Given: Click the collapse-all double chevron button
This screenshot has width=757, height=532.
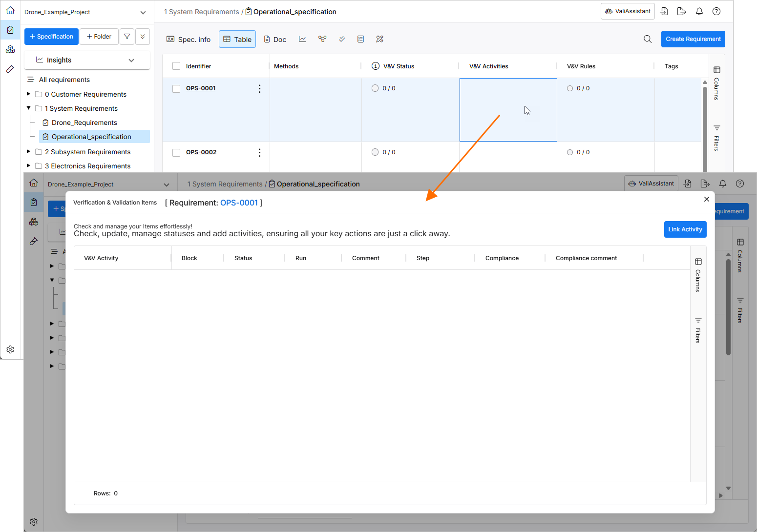Looking at the screenshot, I should coord(143,37).
